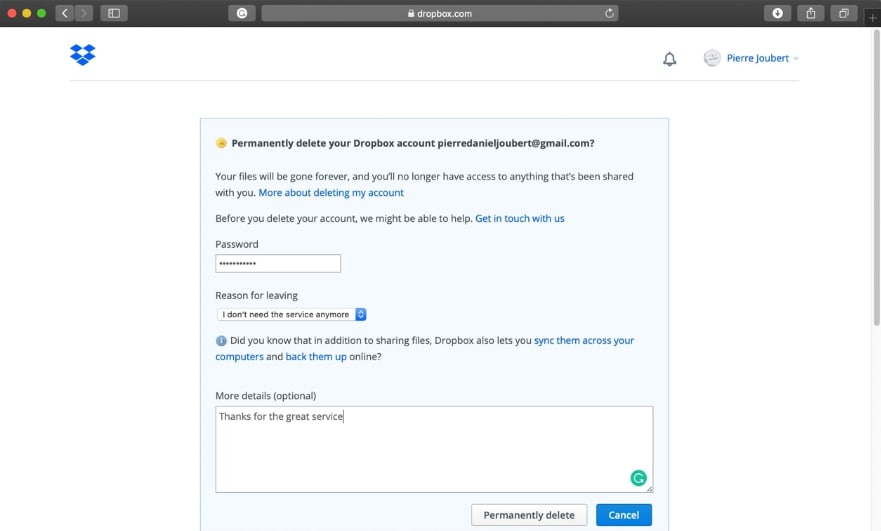
Task: Show all tabs overview icon
Action: tap(844, 13)
